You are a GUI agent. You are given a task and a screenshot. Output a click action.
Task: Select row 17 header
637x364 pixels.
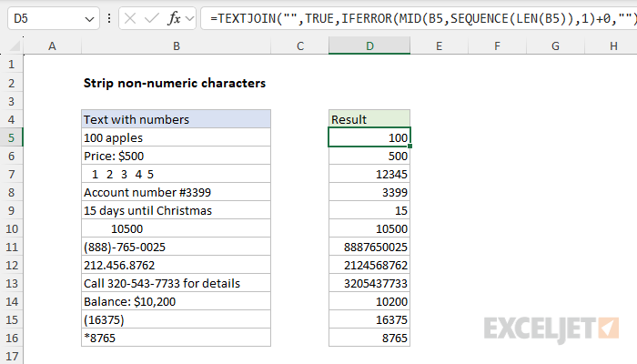(11, 356)
